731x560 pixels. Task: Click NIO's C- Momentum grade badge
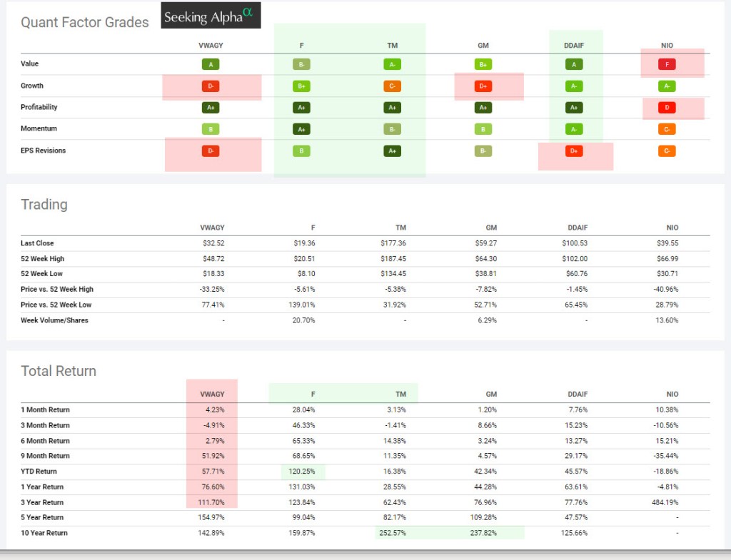pyautogui.click(x=667, y=130)
